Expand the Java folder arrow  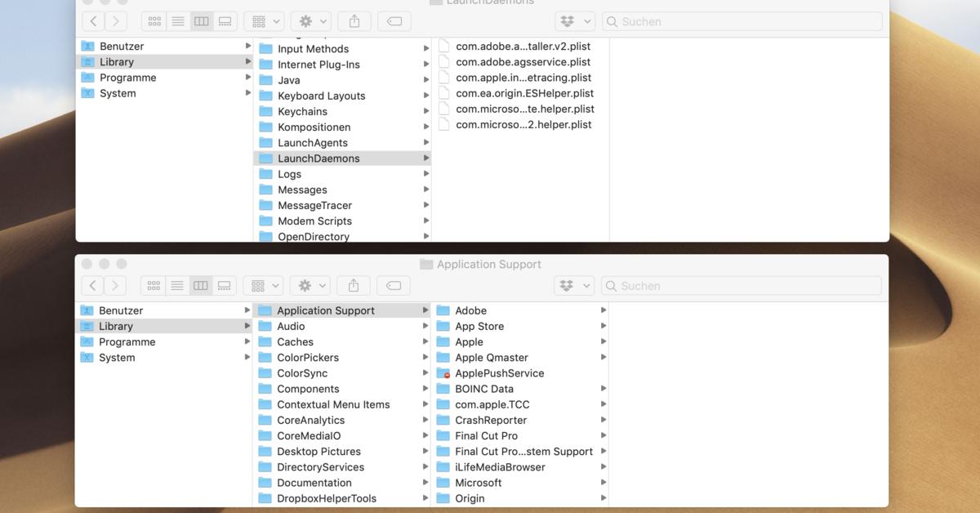(x=425, y=80)
